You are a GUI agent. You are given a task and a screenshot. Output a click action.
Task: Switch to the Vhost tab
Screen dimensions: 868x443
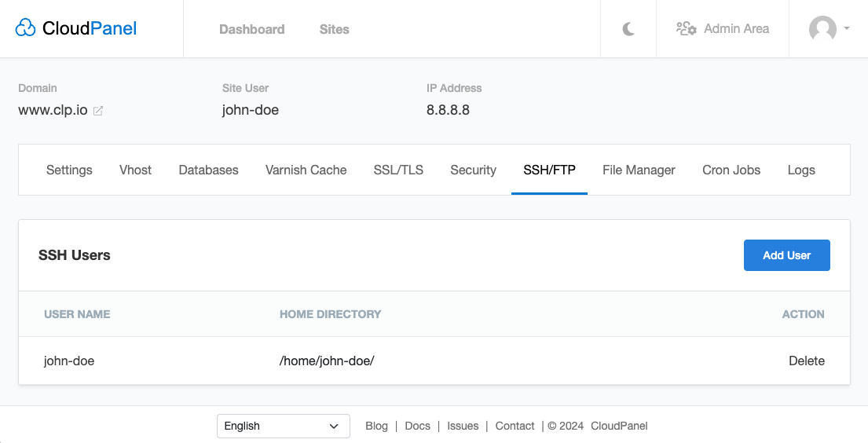click(x=136, y=170)
